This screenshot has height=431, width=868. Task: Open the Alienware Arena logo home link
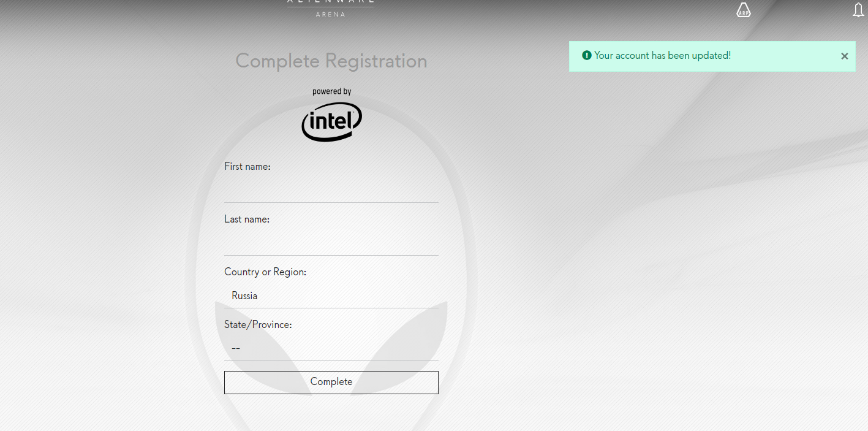point(331,8)
